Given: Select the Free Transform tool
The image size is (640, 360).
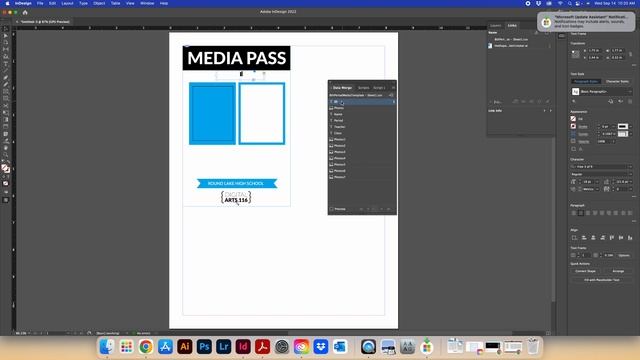Looking at the screenshot, I should click(x=6, y=113).
